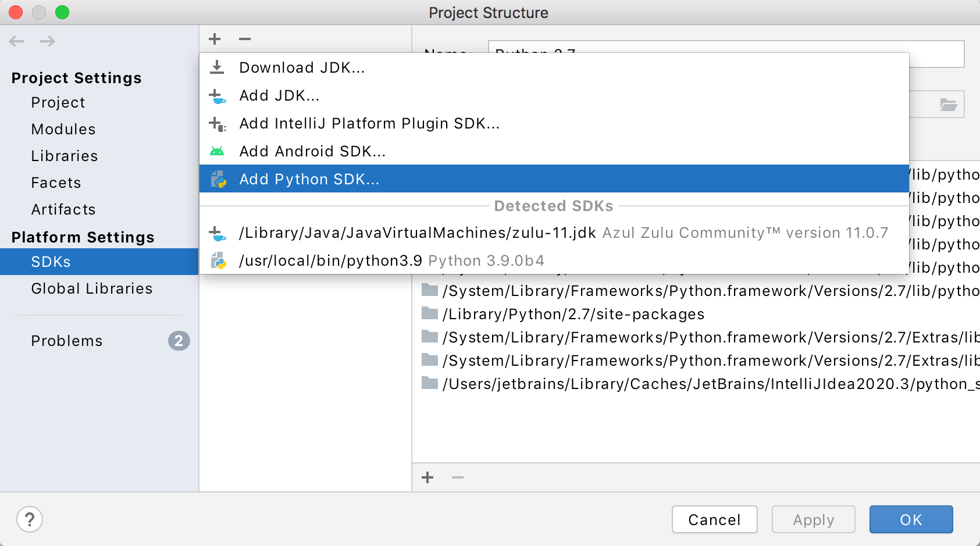This screenshot has height=546, width=980.
Task: Dismiss dialog with Cancel
Action: [x=714, y=519]
